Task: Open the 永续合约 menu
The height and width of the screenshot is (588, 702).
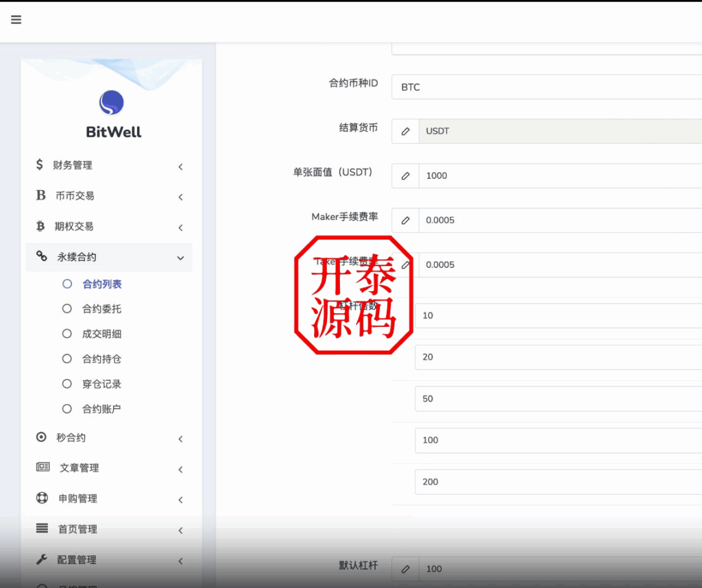Action: pos(109,257)
